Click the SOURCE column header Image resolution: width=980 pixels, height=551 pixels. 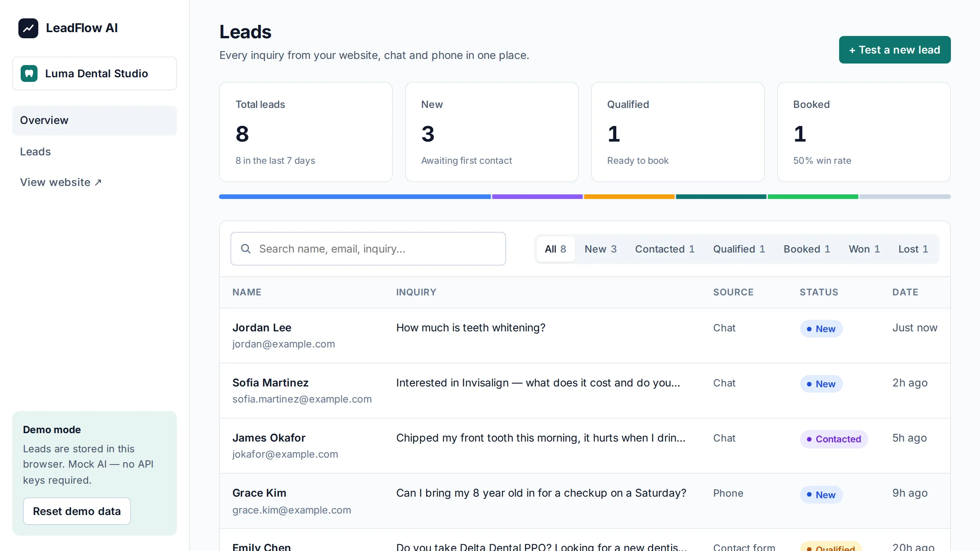[x=733, y=292]
